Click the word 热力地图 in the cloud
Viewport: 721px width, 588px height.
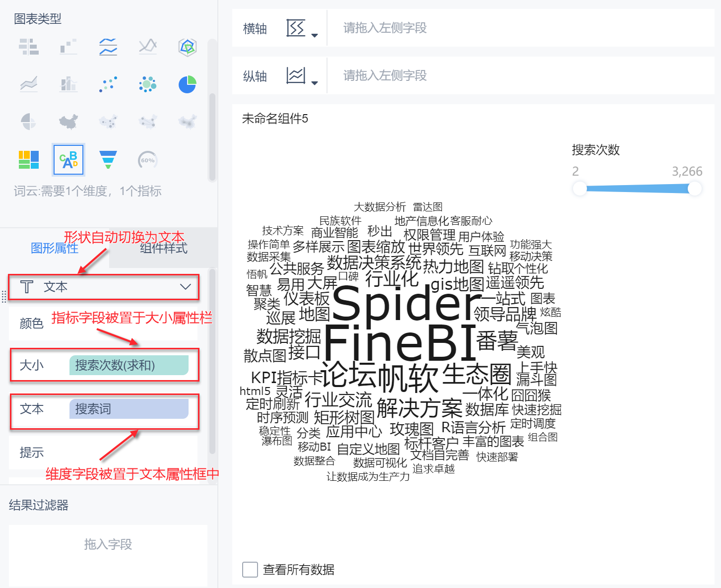[x=453, y=266]
